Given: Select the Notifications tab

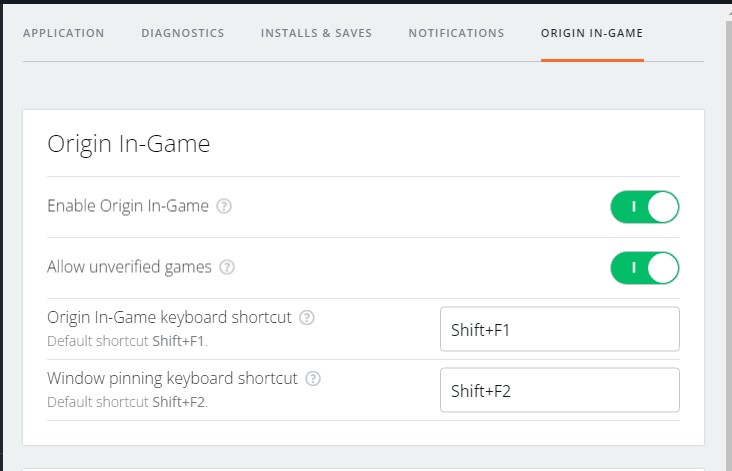Looking at the screenshot, I should pos(456,33).
